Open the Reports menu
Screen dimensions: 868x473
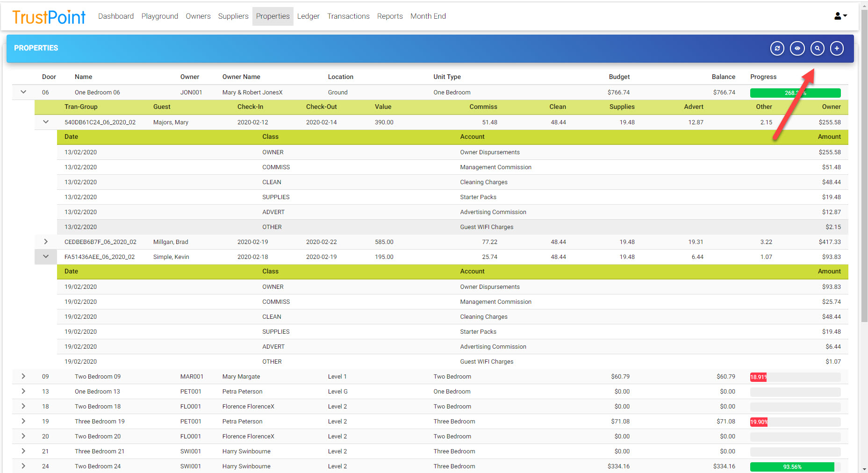(x=390, y=16)
